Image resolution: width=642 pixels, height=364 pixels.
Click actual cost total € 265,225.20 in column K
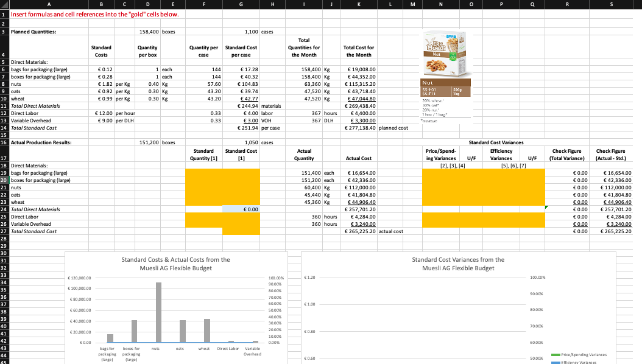(x=360, y=231)
